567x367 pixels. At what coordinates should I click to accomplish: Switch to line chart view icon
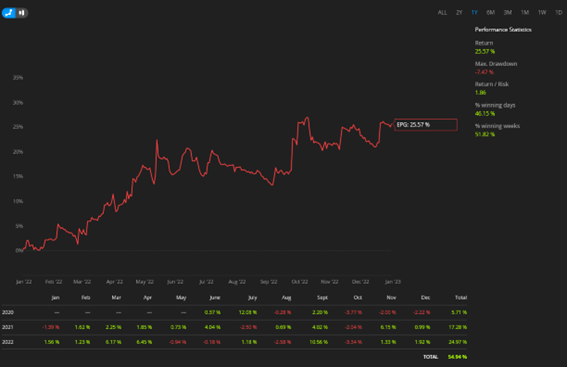click(x=9, y=13)
